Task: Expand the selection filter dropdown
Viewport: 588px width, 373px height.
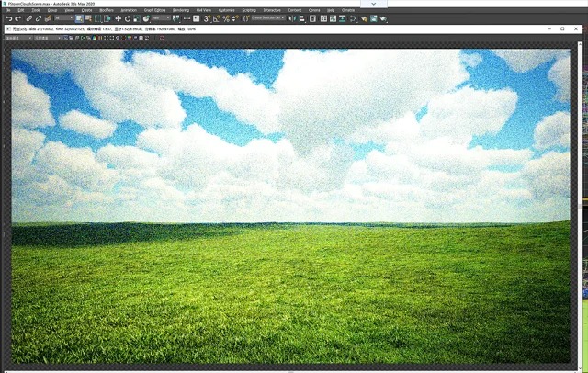Action: point(64,18)
